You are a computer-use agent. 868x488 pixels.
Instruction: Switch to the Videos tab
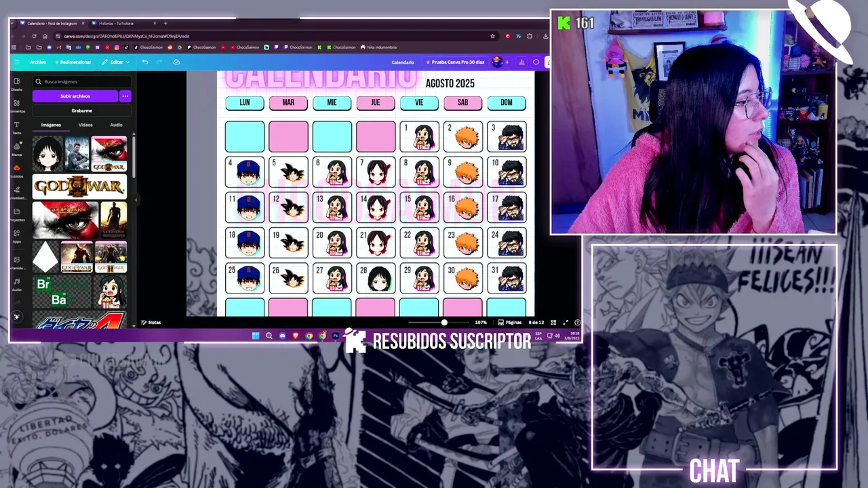(x=85, y=125)
